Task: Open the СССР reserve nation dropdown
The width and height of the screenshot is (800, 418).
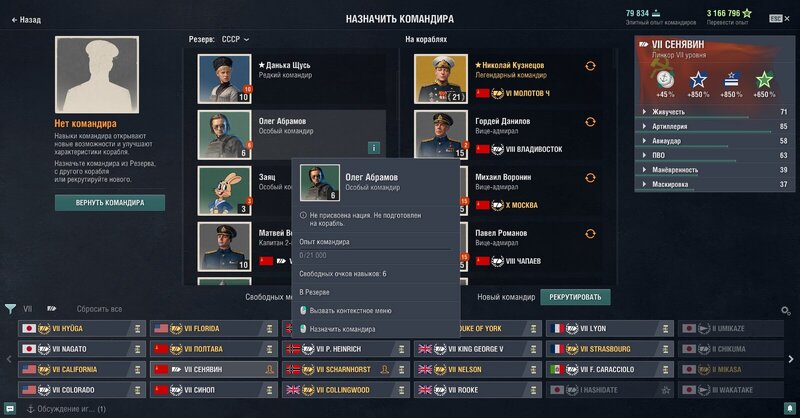Action: (235, 39)
